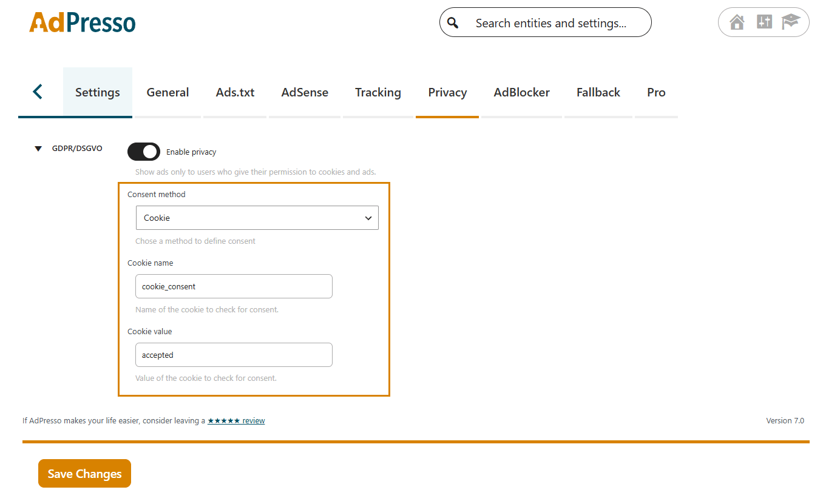Open the graduation cap tutorials icon
This screenshot has height=504, width=823.
(x=791, y=22)
